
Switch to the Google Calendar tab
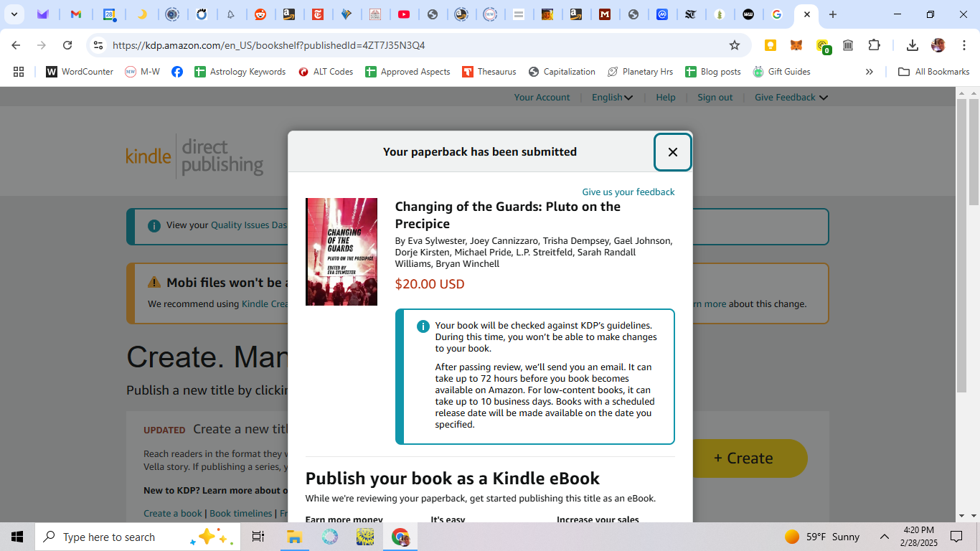(108, 14)
